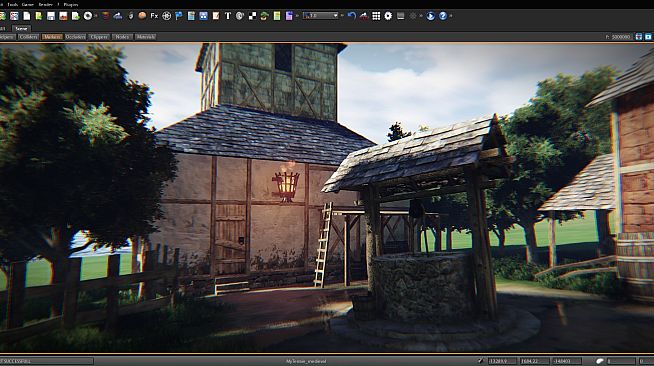Click the orange sphere material icon
The image size is (654, 366).
[x=142, y=16]
